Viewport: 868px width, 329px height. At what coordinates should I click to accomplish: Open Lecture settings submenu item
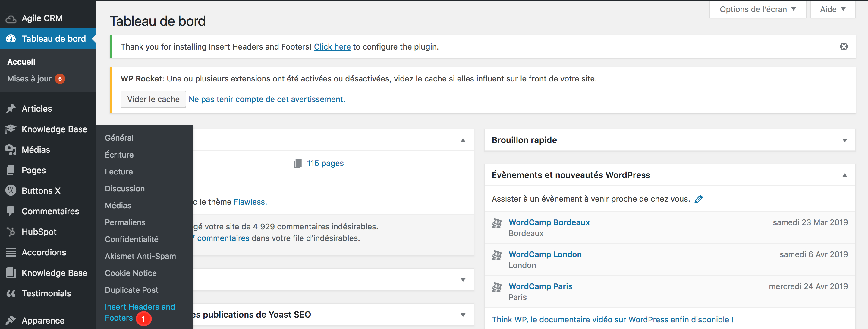pos(119,171)
